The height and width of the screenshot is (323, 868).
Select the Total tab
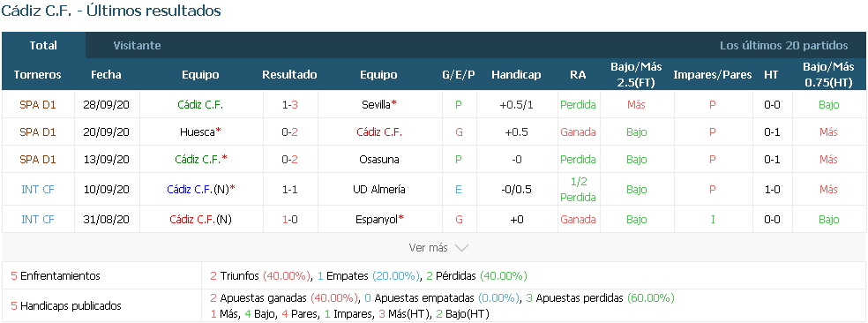43,45
